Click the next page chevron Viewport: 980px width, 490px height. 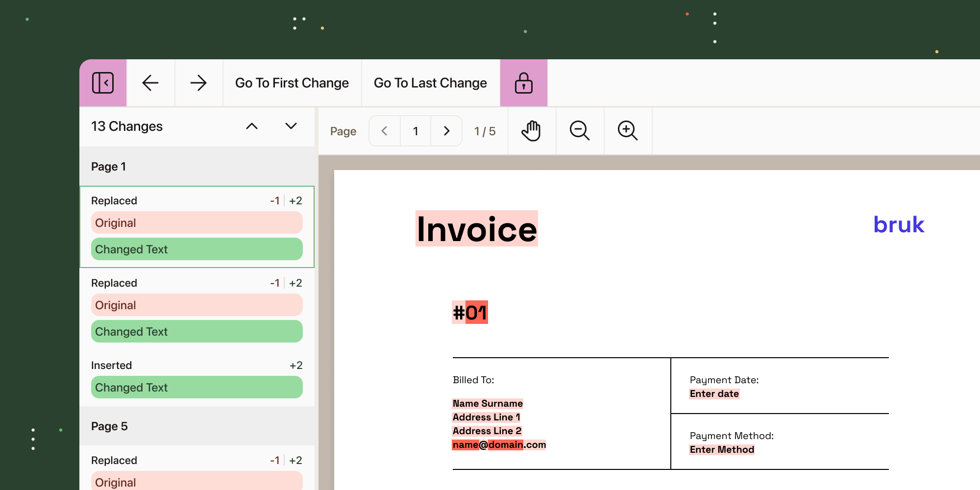[446, 131]
